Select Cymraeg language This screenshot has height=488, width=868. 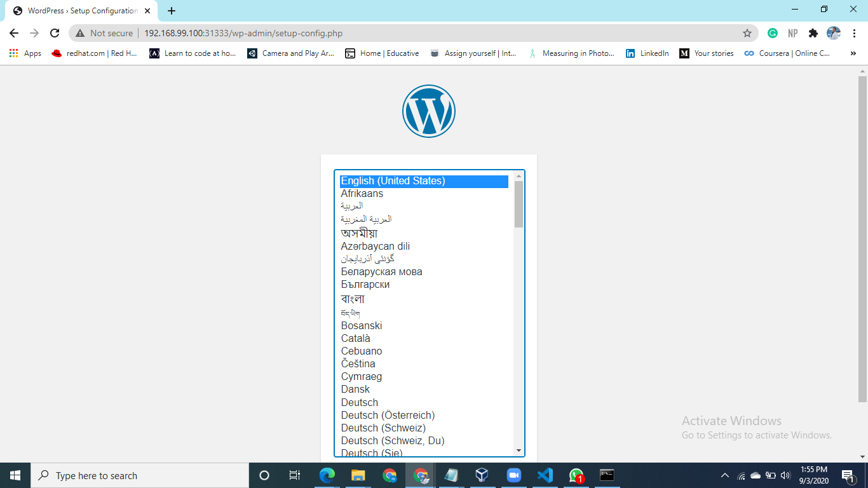[424, 377]
